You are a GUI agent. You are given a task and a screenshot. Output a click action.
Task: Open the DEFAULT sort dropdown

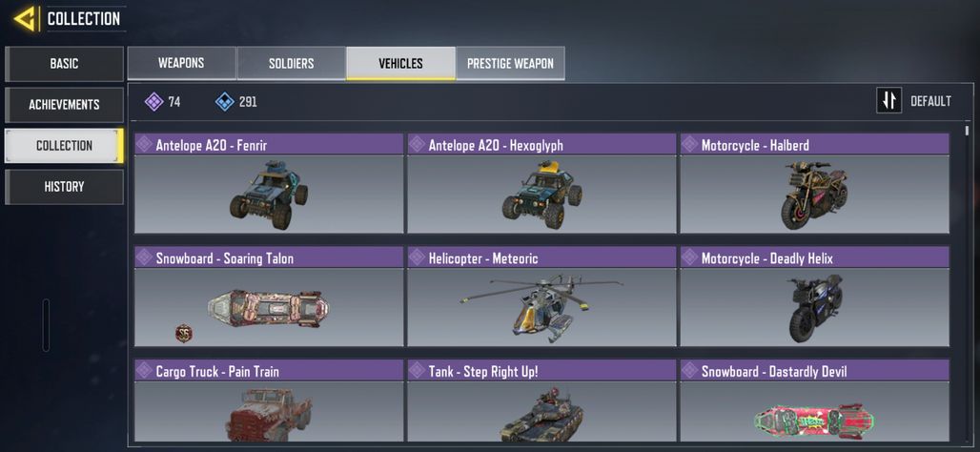pos(930,101)
